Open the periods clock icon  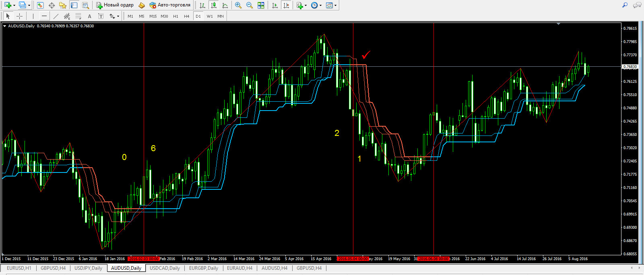click(314, 5)
